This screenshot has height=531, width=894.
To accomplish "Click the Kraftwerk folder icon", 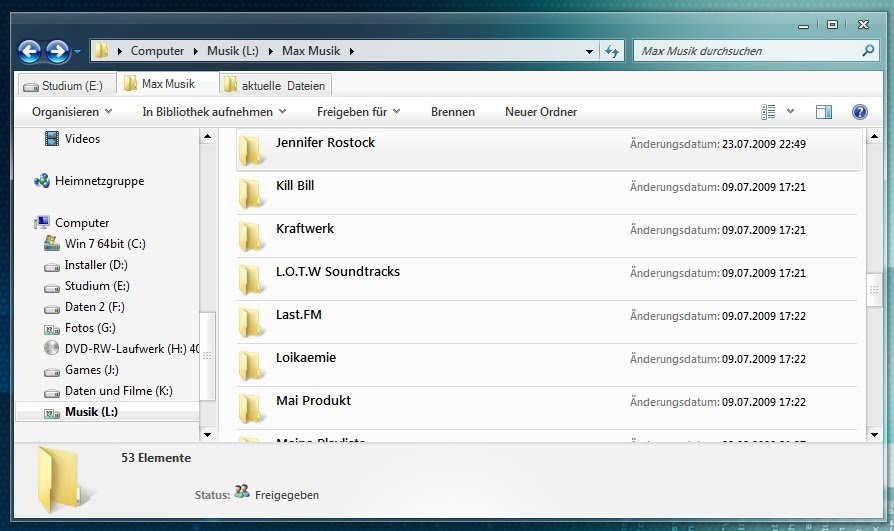I will 251,236.
